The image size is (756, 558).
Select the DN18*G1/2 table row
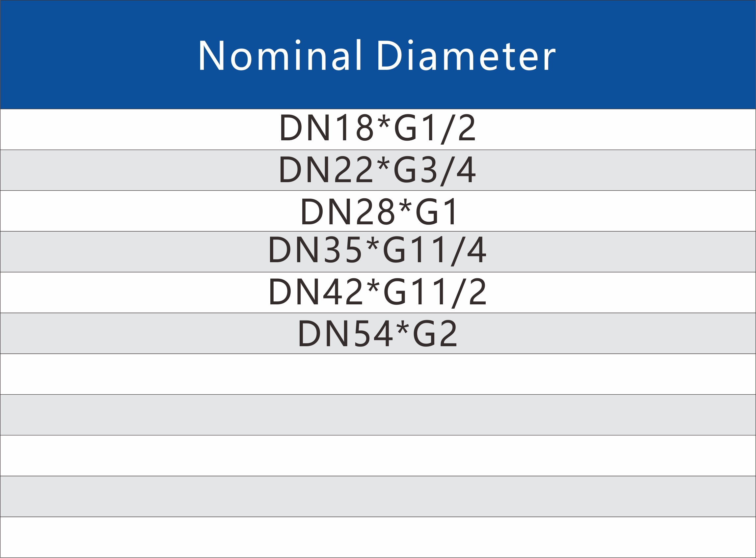point(378,129)
